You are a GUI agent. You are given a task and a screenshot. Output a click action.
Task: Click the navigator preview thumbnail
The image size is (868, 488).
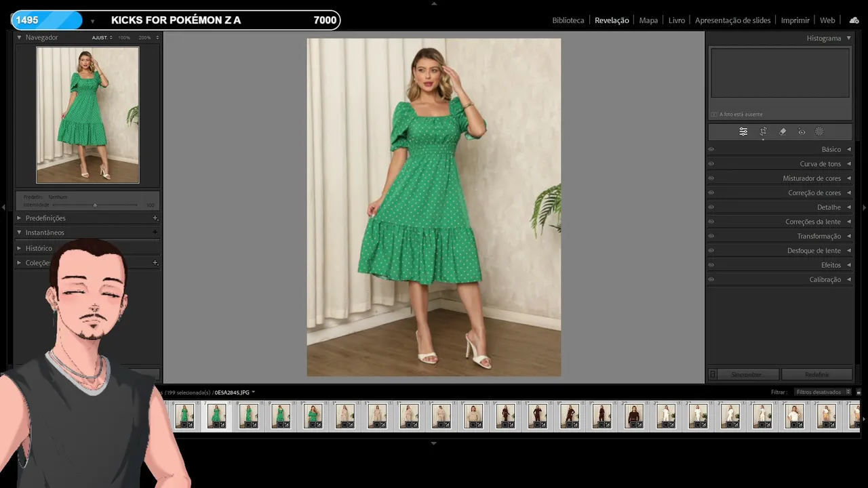[87, 115]
